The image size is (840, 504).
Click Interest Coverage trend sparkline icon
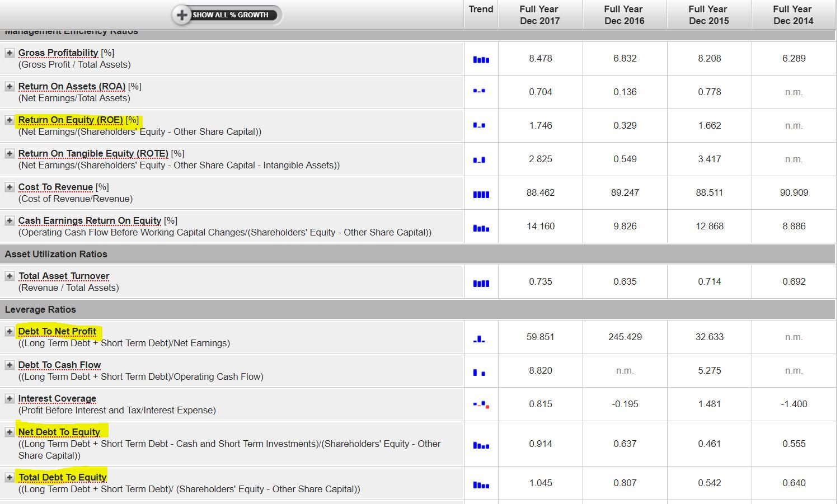coord(481,404)
